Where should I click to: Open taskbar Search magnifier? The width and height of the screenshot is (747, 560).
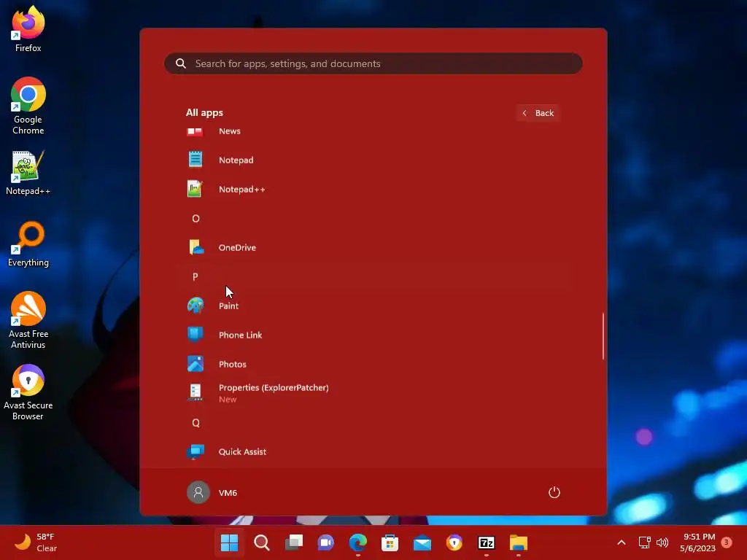(262, 542)
